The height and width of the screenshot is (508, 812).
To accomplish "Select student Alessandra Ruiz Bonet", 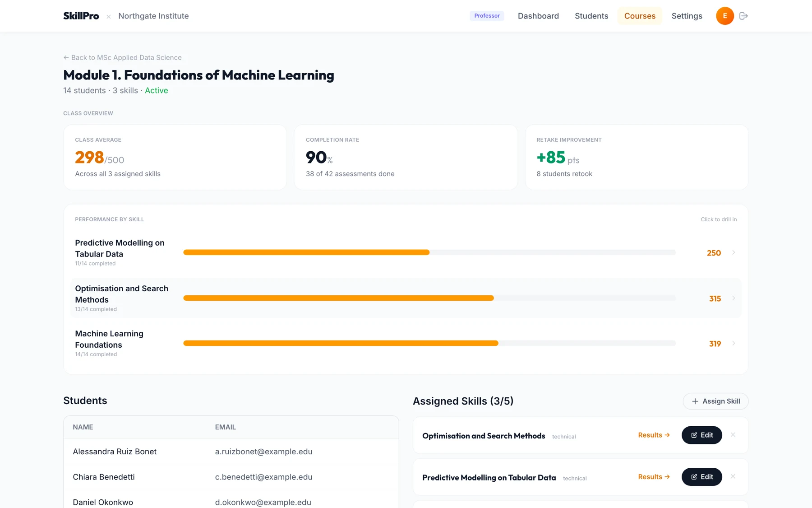I will 115,452.
